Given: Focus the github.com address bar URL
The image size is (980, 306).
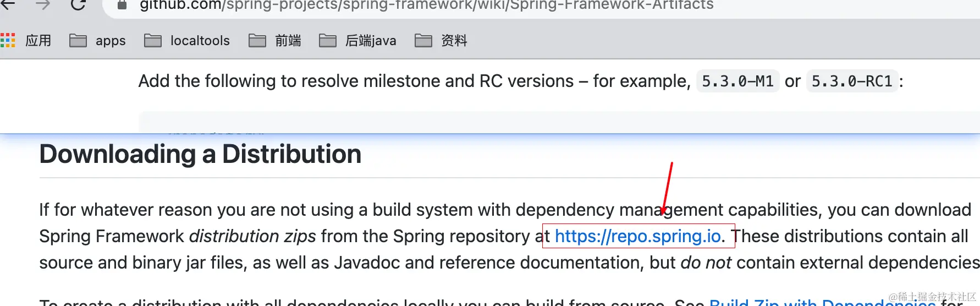Looking at the screenshot, I should (426, 5).
